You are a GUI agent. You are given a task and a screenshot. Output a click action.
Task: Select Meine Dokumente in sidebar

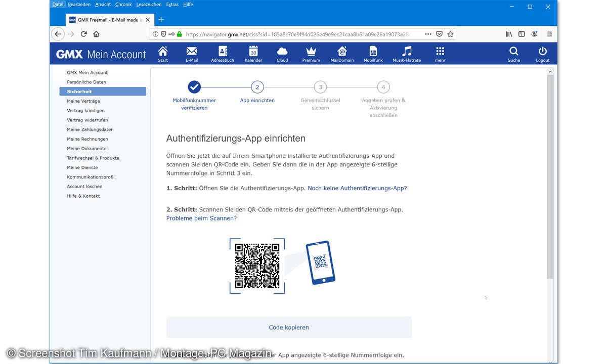pyautogui.click(x=86, y=149)
